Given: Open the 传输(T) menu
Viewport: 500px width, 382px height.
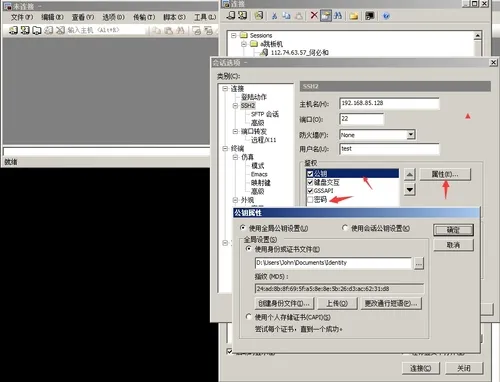Looking at the screenshot, I should tap(144, 17).
